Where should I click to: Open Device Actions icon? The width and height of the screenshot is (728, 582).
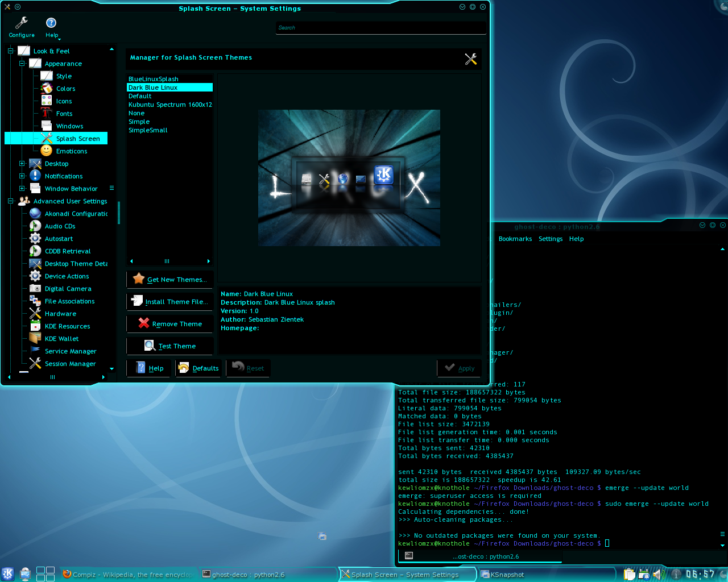35,276
